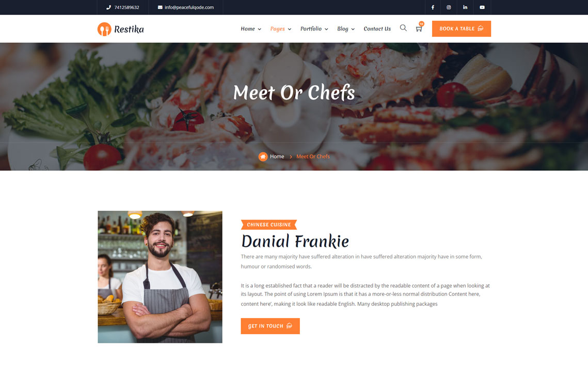The image size is (588, 378).
Task: Click the orange home breadcrumb icon
Action: tap(263, 156)
